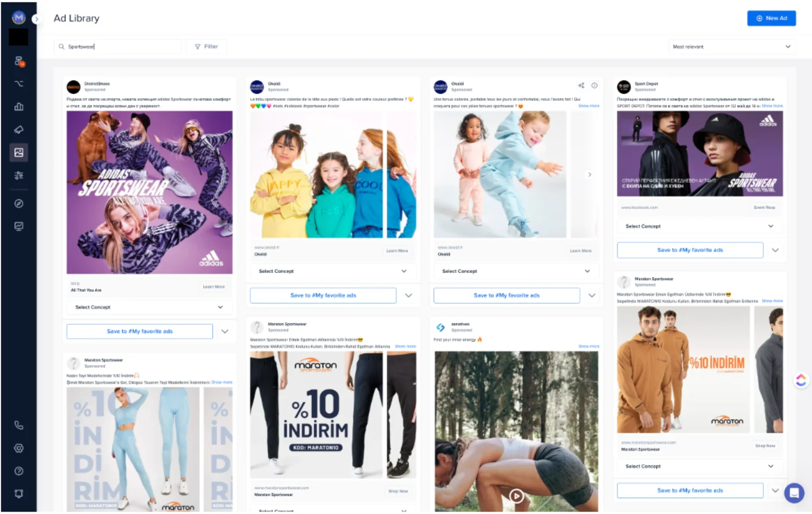Viewport: 812px width, 514px height.
Task: Click the phone contact icon in the sidebar
Action: click(19, 425)
